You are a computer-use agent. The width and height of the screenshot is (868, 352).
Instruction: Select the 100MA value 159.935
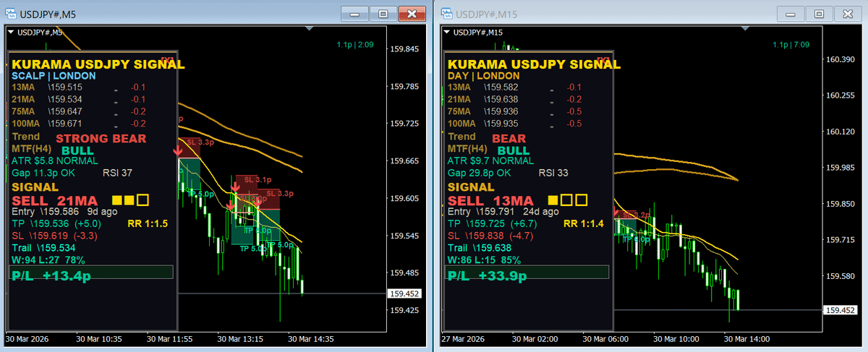pyautogui.click(x=501, y=124)
